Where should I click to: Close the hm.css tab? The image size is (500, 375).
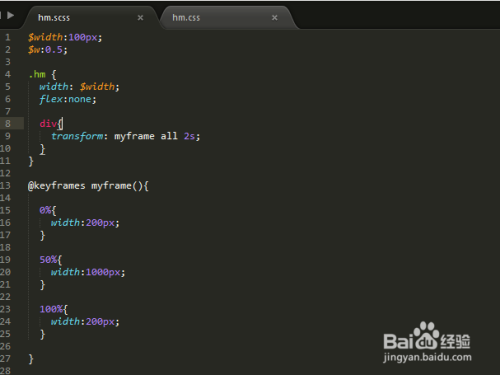pos(274,18)
